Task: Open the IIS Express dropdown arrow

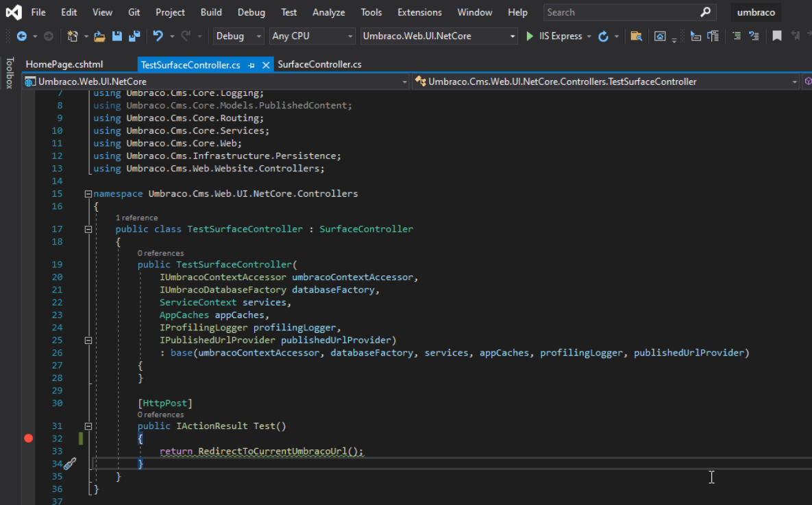Action: click(589, 36)
